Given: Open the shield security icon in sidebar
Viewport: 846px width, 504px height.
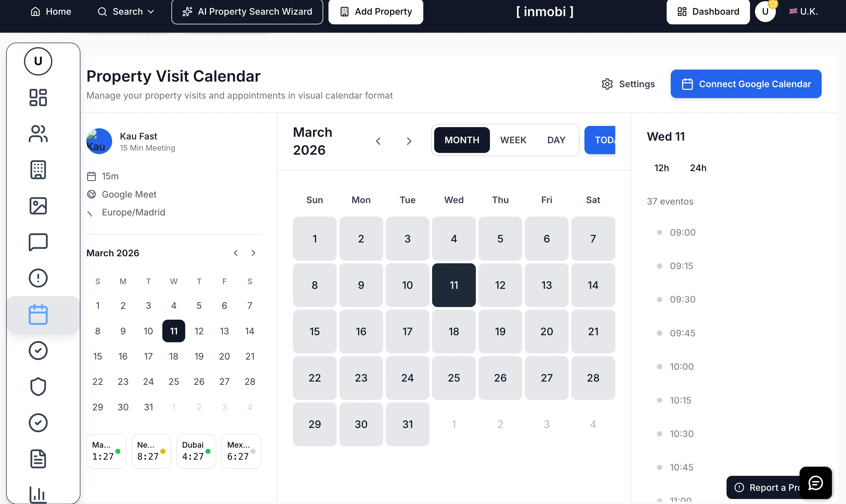Looking at the screenshot, I should [38, 387].
